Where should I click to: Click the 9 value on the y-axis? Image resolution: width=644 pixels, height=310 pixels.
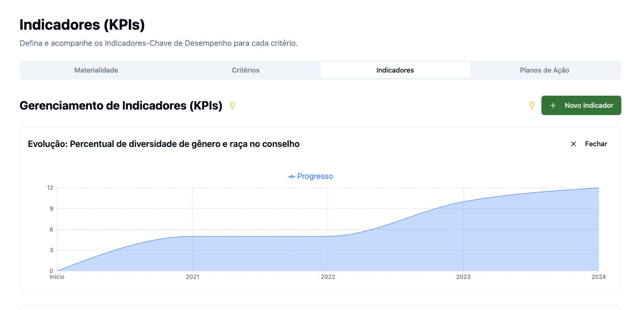click(52, 209)
